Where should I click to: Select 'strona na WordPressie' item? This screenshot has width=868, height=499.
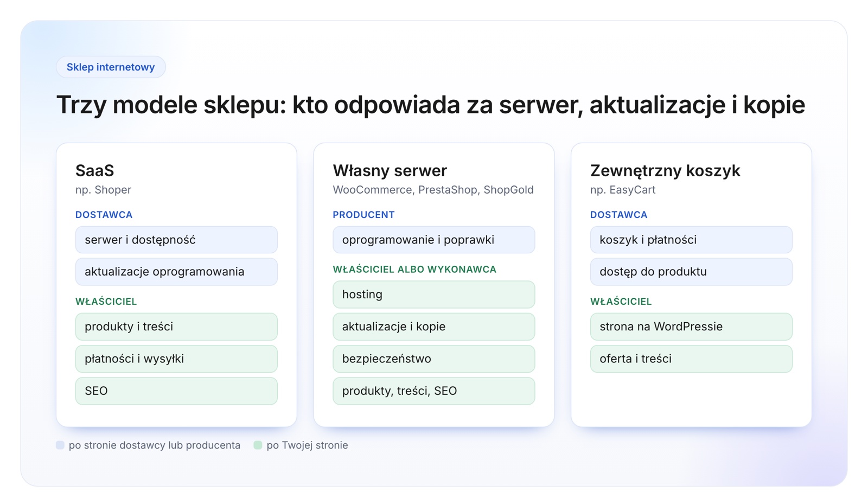coord(691,327)
